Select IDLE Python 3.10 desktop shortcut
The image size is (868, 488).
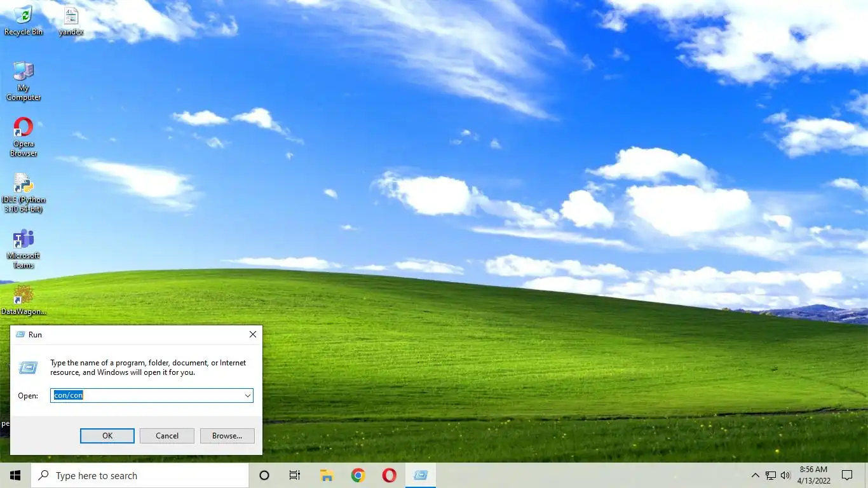click(x=24, y=193)
